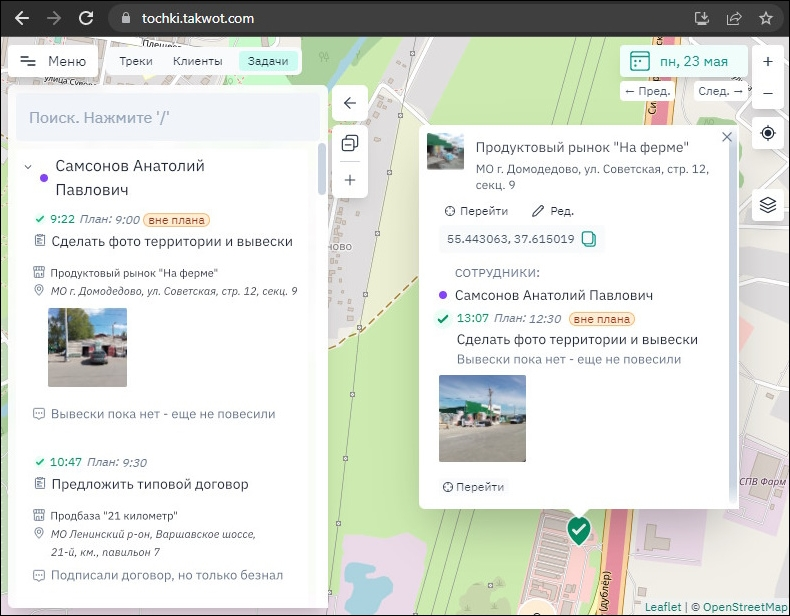Click the copy stack icon beside sidebar
Screen dimensions: 790x616
(350, 143)
